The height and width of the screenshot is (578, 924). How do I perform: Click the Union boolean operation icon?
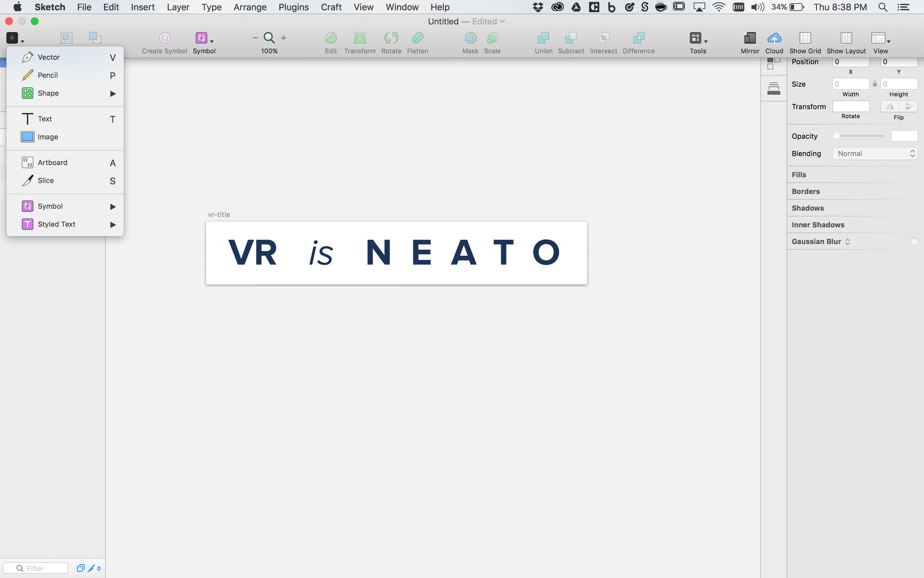543,39
